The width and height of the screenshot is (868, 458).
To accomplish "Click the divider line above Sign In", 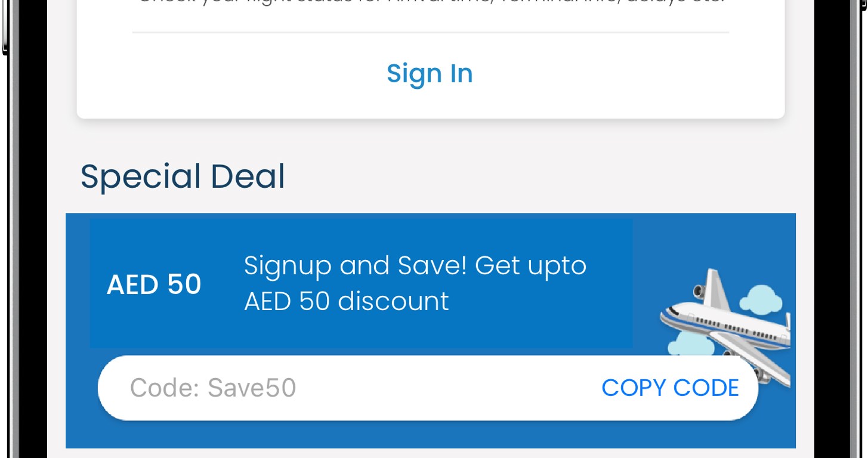I will click(430, 32).
